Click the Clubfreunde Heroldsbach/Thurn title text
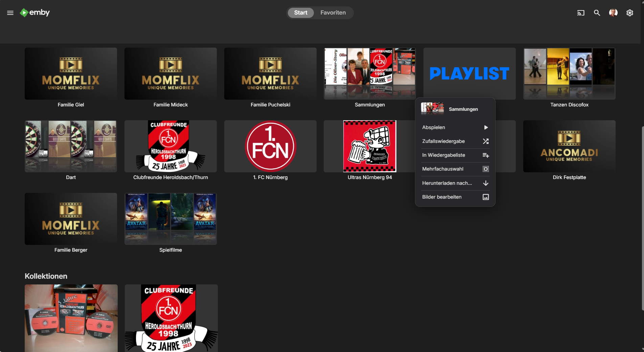The height and width of the screenshot is (352, 644). point(170,177)
